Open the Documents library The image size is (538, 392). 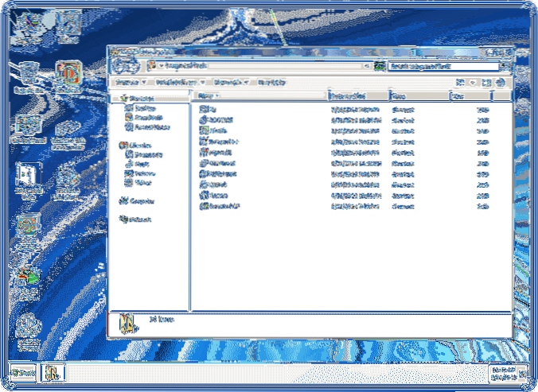pyautogui.click(x=144, y=154)
